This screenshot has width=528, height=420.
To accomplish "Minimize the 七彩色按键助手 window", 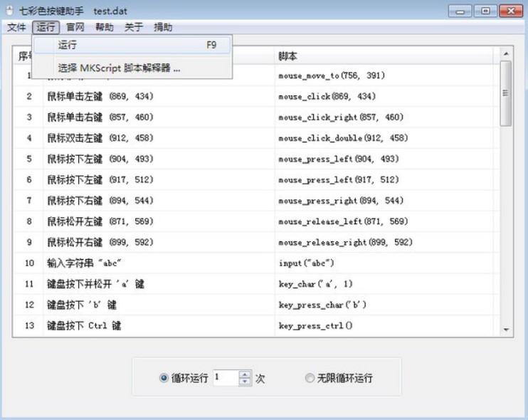I will [x=460, y=11].
